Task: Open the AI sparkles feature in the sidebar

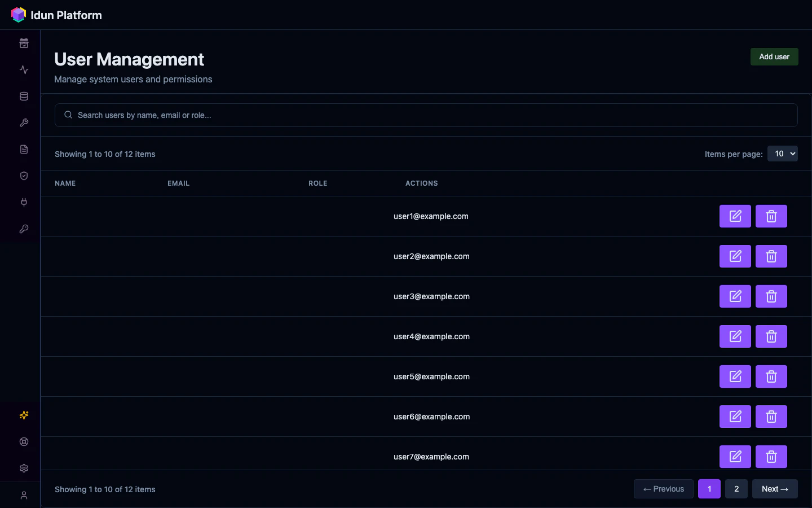Action: click(24, 415)
